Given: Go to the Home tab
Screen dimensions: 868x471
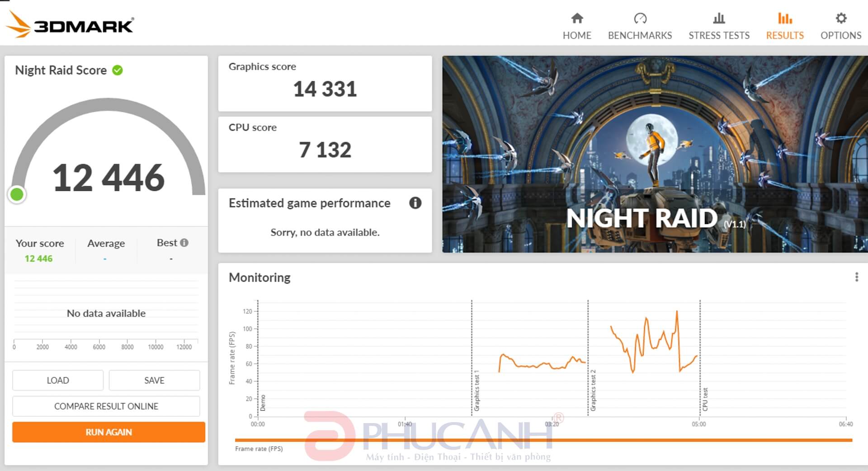Looking at the screenshot, I should [577, 26].
